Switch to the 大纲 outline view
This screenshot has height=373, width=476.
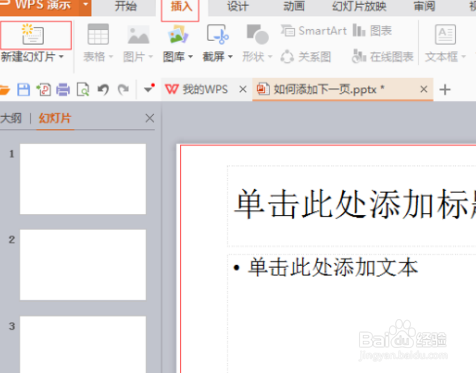pyautogui.click(x=11, y=118)
